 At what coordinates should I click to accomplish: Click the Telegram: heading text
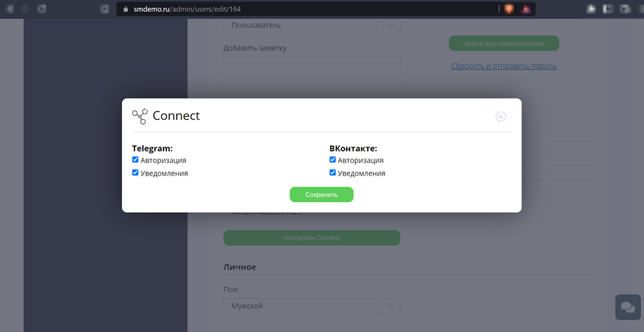click(152, 148)
